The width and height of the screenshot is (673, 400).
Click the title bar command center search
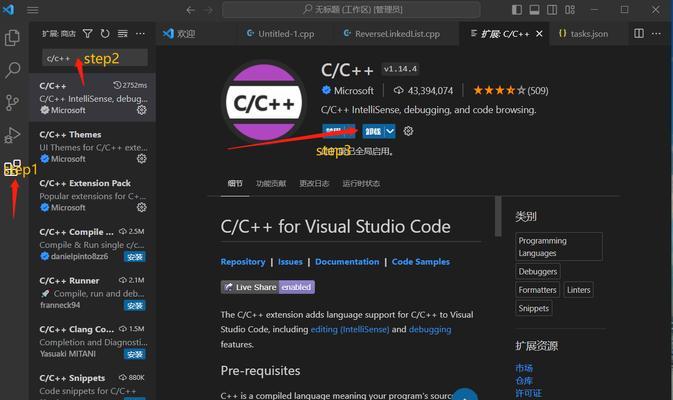351,9
